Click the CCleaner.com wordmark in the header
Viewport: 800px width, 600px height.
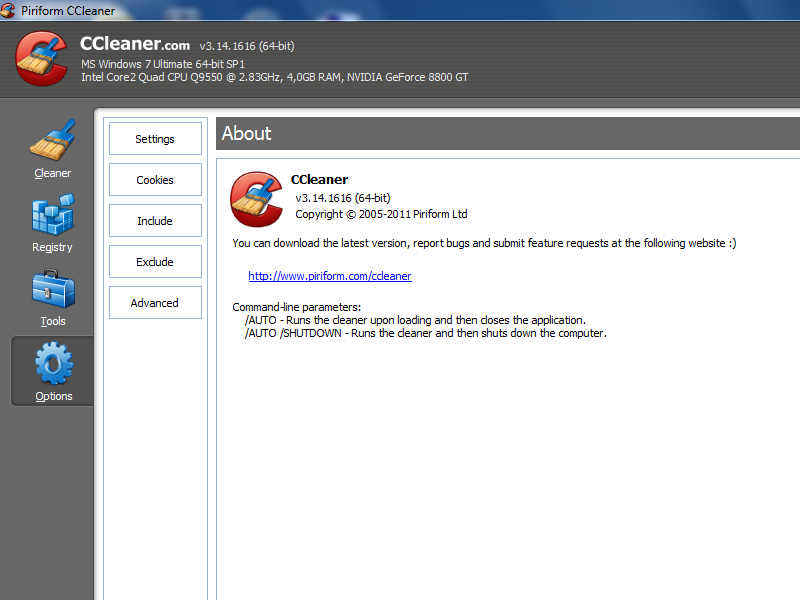point(135,44)
